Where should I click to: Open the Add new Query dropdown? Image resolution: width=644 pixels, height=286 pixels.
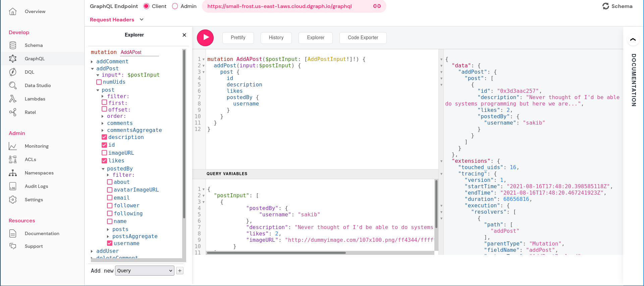(145, 271)
